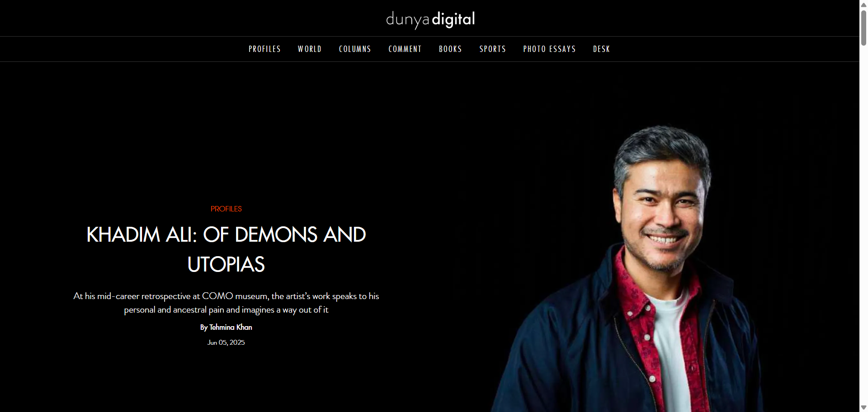This screenshot has width=868, height=412.
Task: Select Comment in the top navigation
Action: click(405, 49)
